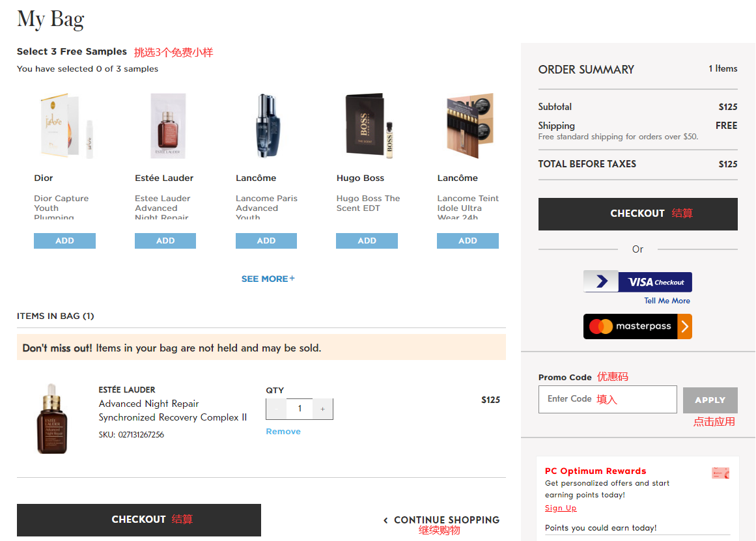Screen dimensions: 756x541
Task: Click the Visa Checkout logo button
Action: point(637,282)
